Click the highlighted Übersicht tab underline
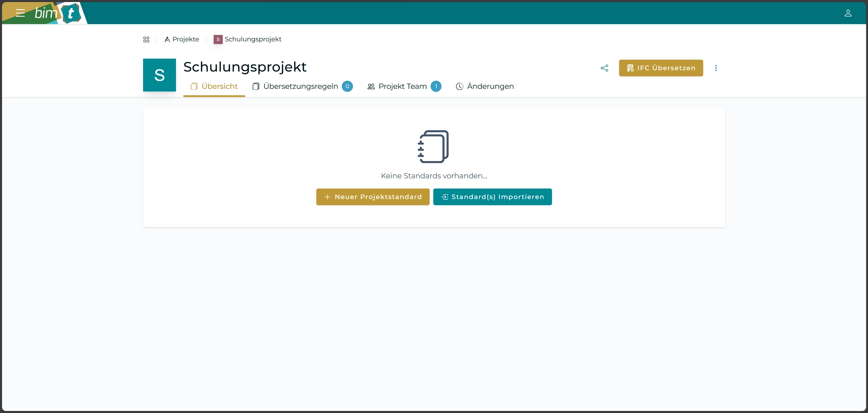The width and height of the screenshot is (868, 413). (214, 96)
